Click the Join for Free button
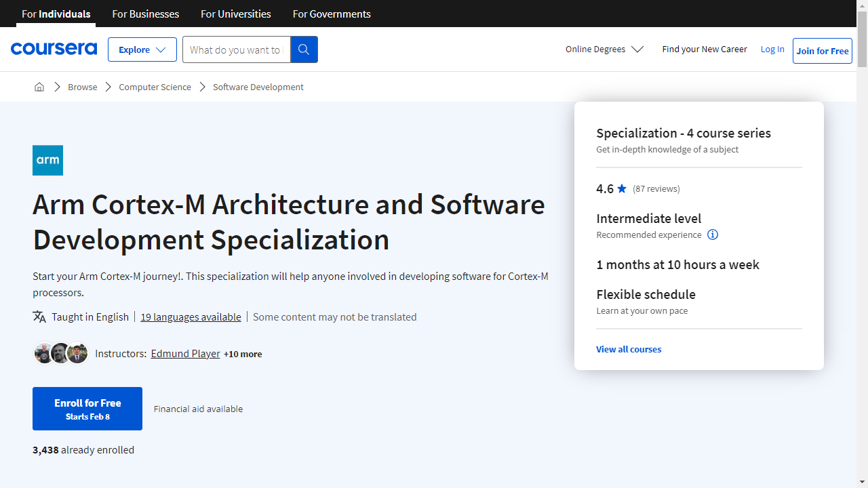This screenshot has width=868, height=488. click(x=823, y=51)
